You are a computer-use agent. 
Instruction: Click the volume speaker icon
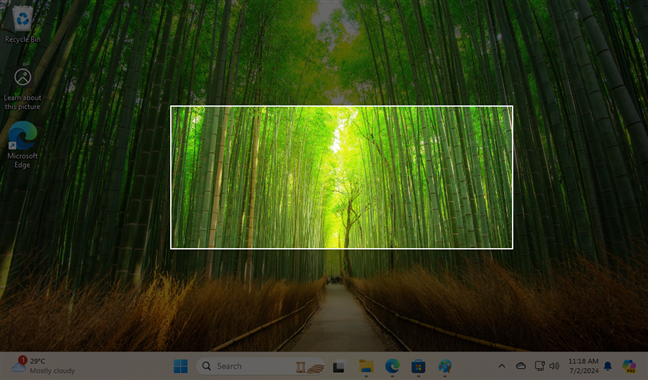click(554, 366)
